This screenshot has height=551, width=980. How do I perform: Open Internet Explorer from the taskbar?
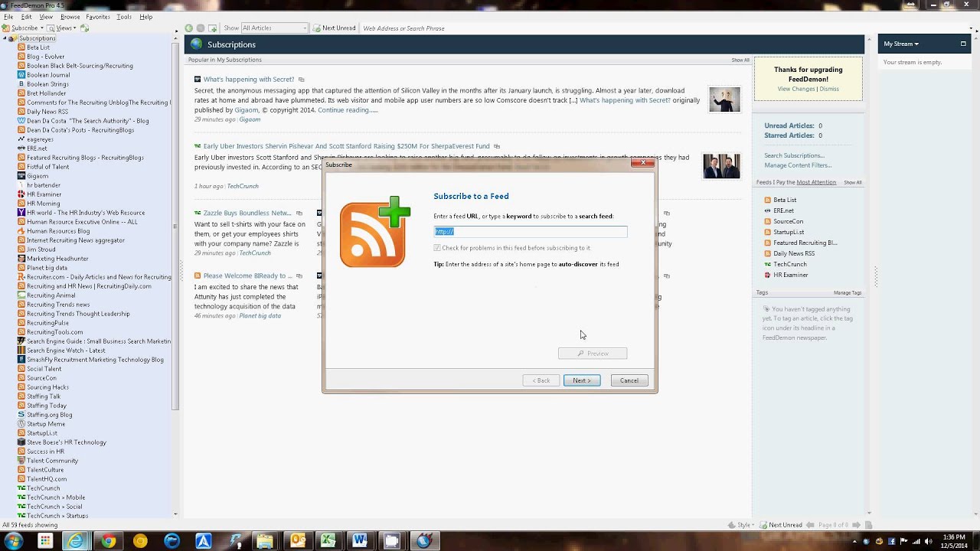(x=76, y=541)
